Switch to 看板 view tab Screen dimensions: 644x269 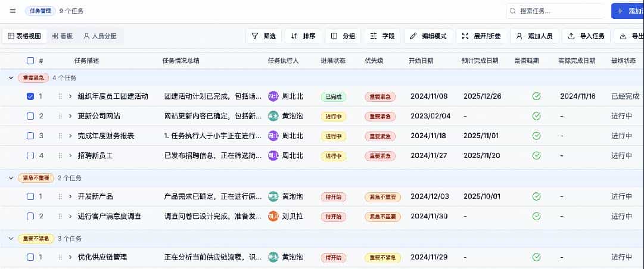(x=63, y=36)
